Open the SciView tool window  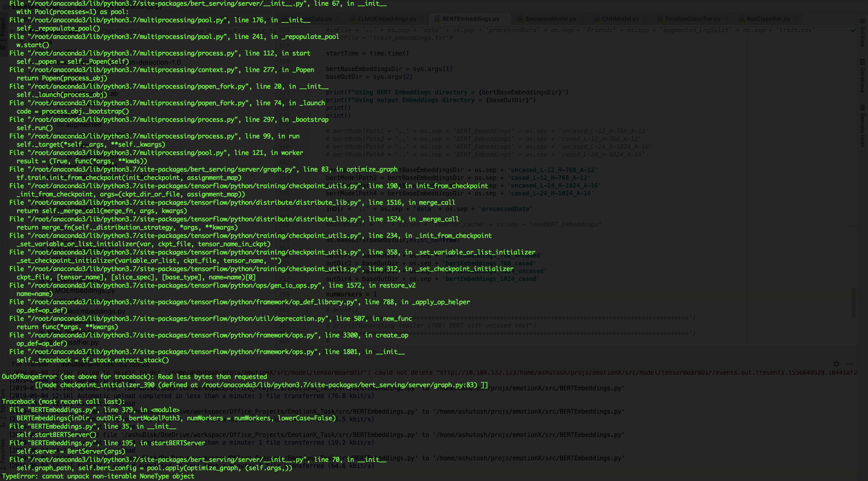[862, 33]
